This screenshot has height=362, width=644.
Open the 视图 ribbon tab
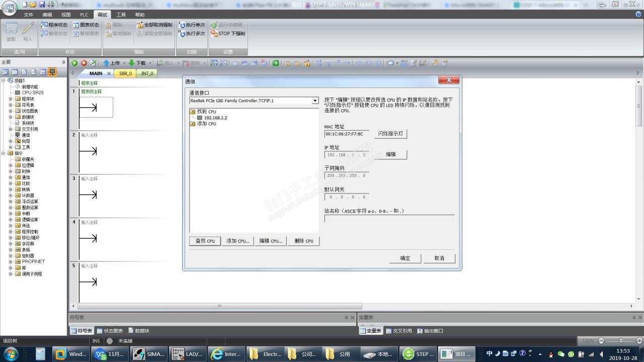pos(66,15)
